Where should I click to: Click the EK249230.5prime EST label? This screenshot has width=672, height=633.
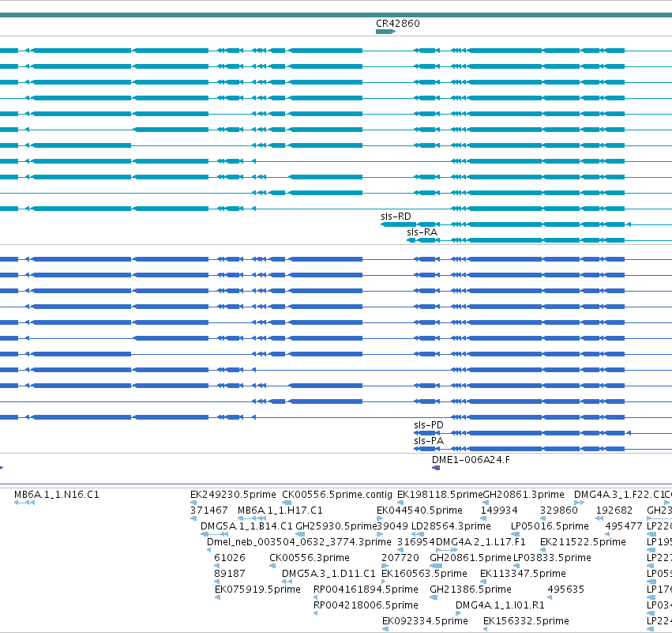tap(233, 495)
